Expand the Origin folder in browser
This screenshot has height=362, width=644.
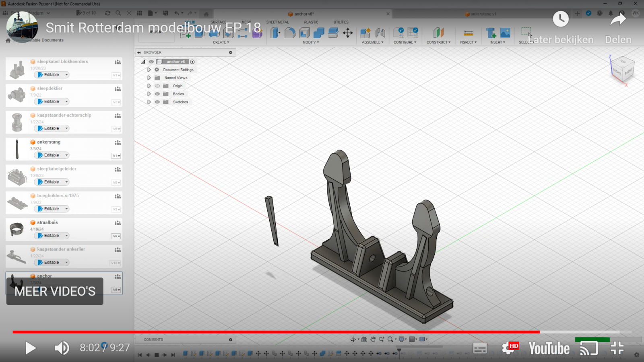[x=149, y=86]
